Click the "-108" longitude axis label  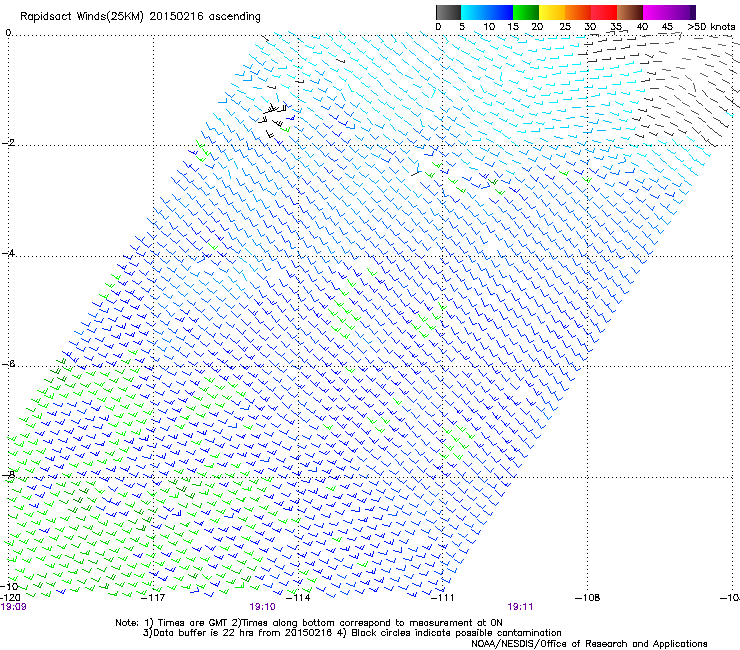[x=588, y=598]
